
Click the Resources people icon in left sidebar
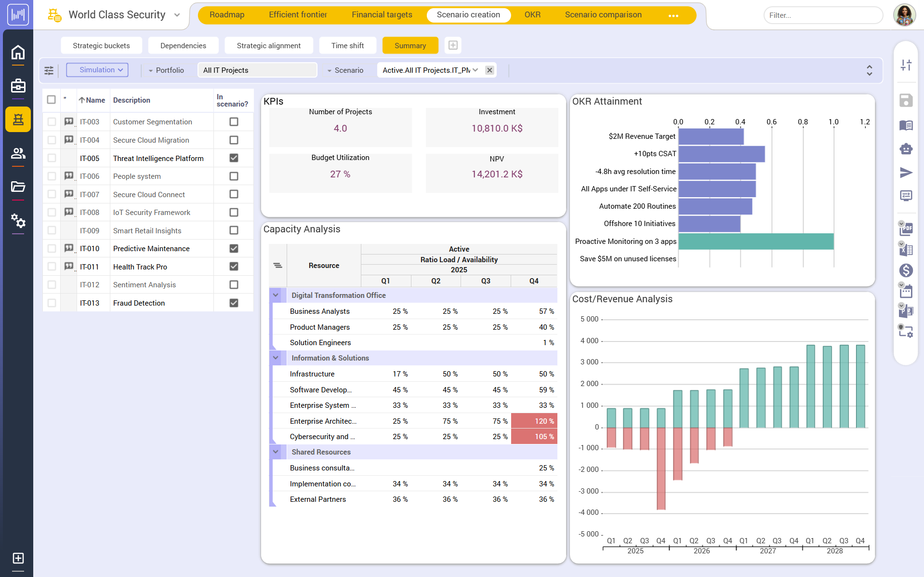(18, 153)
